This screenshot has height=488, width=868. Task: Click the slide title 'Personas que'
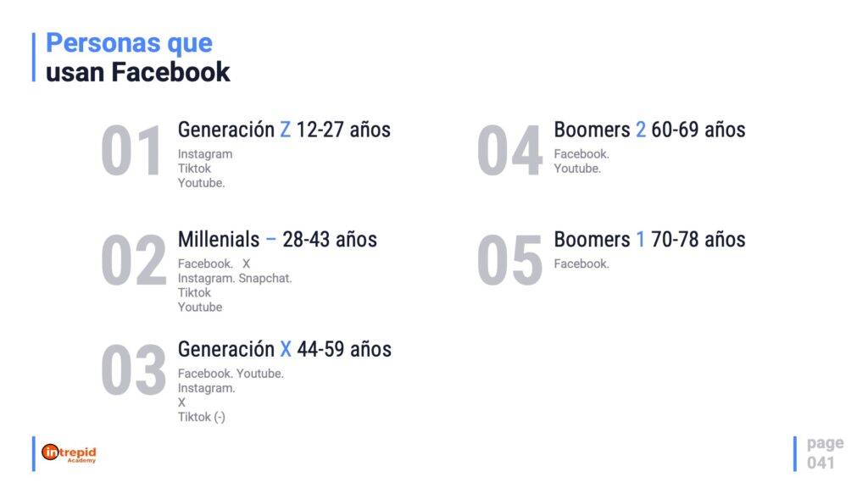129,42
